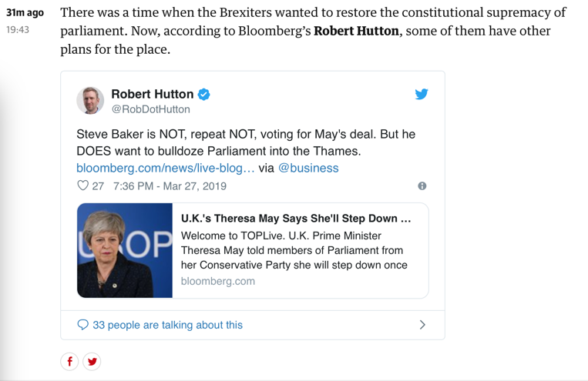Click the tweet info circle icon
Screen dimensions: 588x381
tap(422, 186)
